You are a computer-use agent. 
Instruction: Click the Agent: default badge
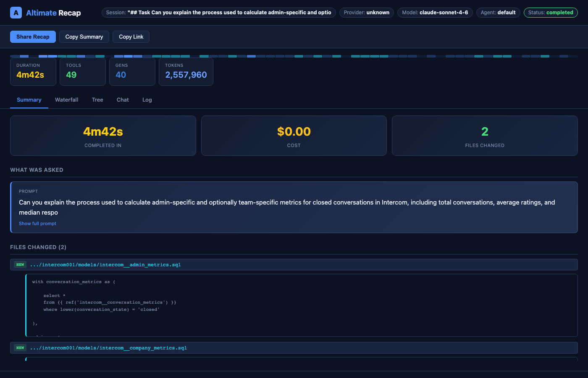[x=498, y=12]
